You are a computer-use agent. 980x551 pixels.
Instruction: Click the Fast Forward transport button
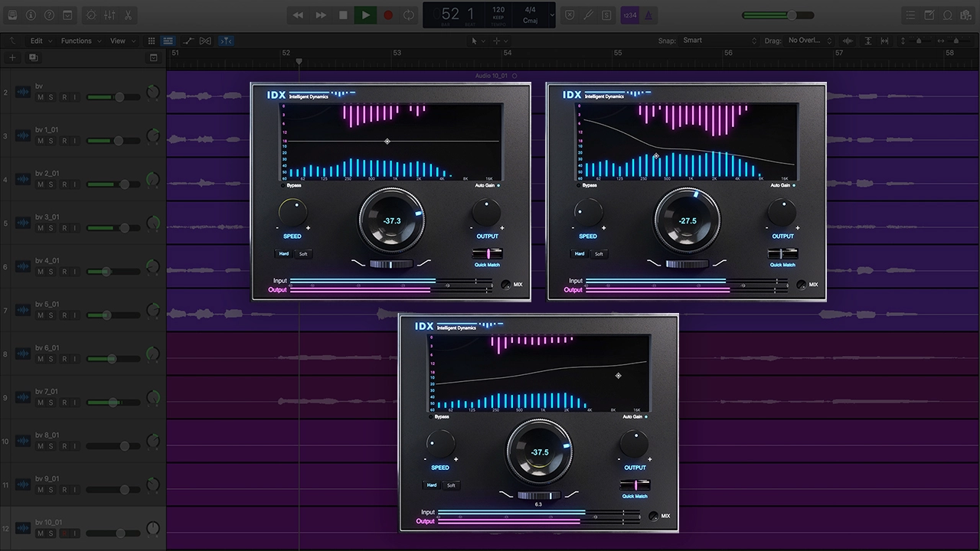tap(321, 15)
